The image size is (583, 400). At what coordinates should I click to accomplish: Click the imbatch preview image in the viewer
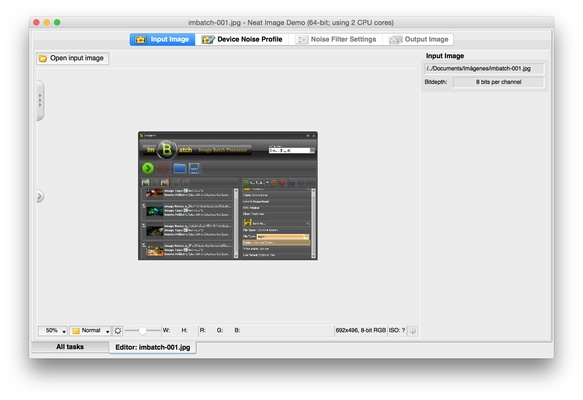point(228,196)
